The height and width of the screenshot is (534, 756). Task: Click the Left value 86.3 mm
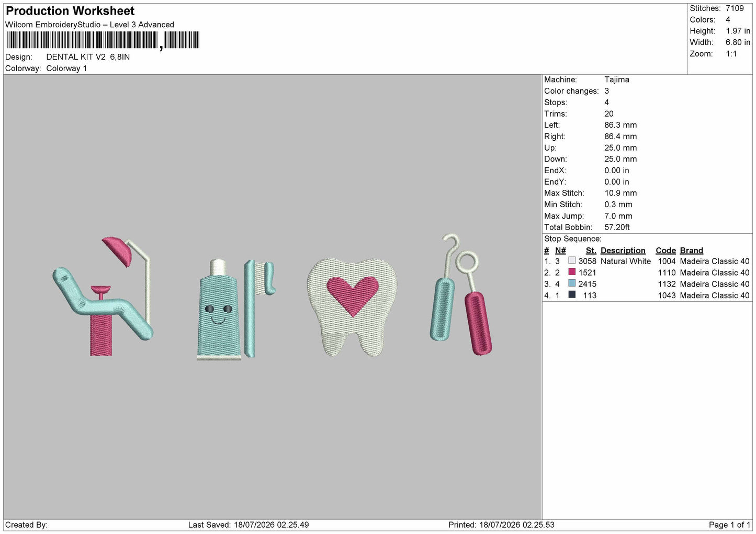point(620,125)
